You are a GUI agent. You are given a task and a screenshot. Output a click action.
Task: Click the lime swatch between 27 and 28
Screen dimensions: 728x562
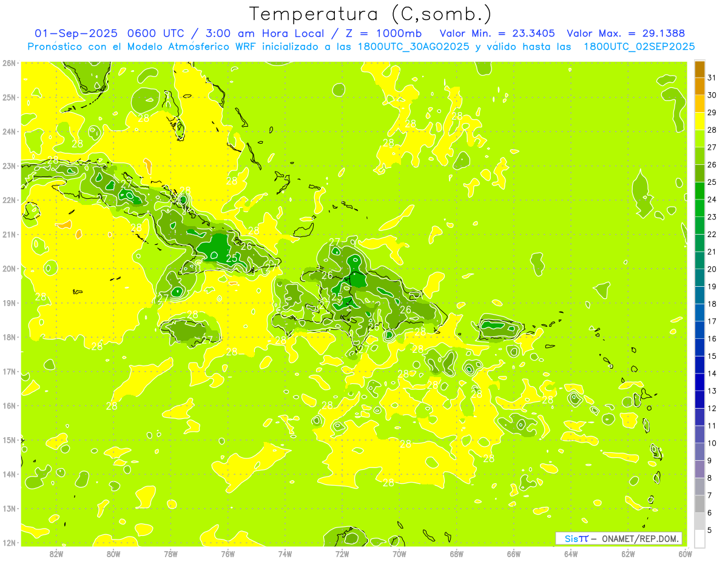pos(699,139)
